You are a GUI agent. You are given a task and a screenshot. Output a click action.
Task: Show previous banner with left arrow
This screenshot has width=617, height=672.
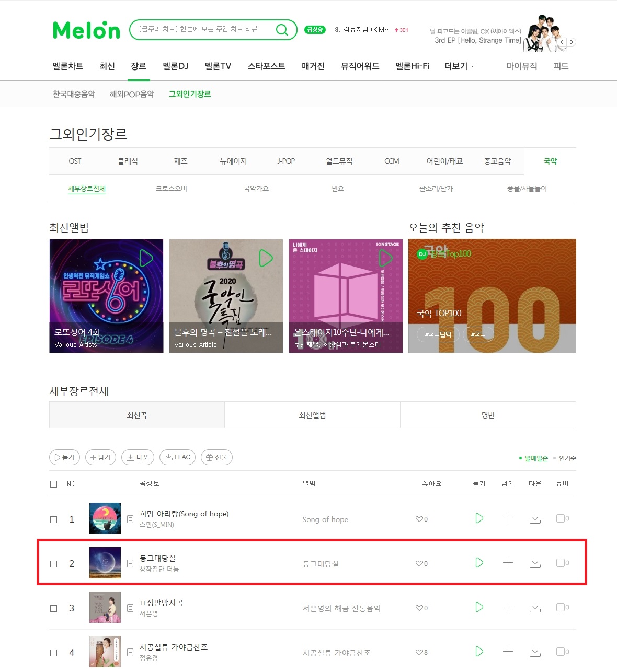562,42
